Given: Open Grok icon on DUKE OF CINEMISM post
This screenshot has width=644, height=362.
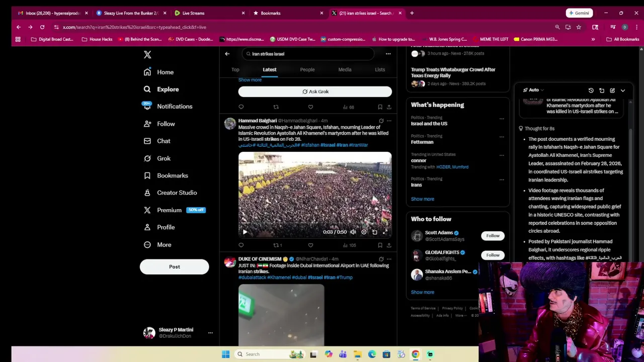Looking at the screenshot, I should click(381, 259).
